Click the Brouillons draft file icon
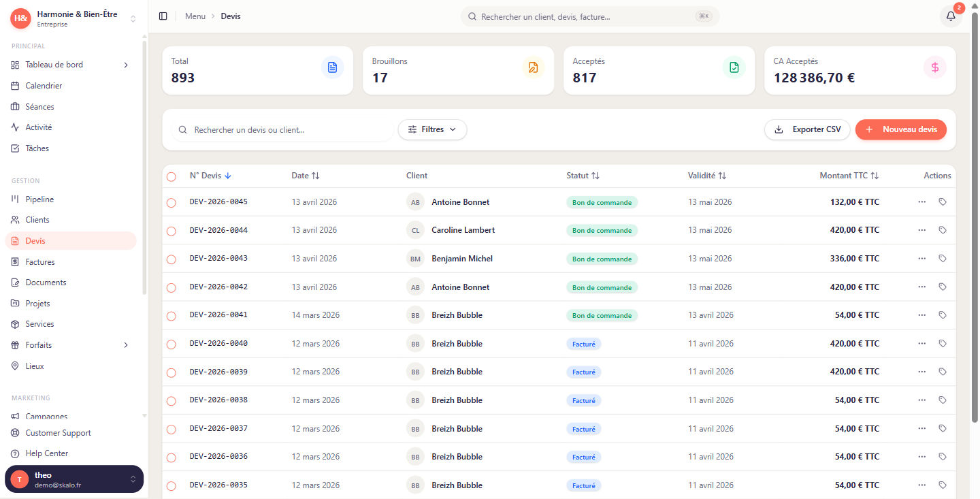Image resolution: width=980 pixels, height=499 pixels. click(x=533, y=67)
